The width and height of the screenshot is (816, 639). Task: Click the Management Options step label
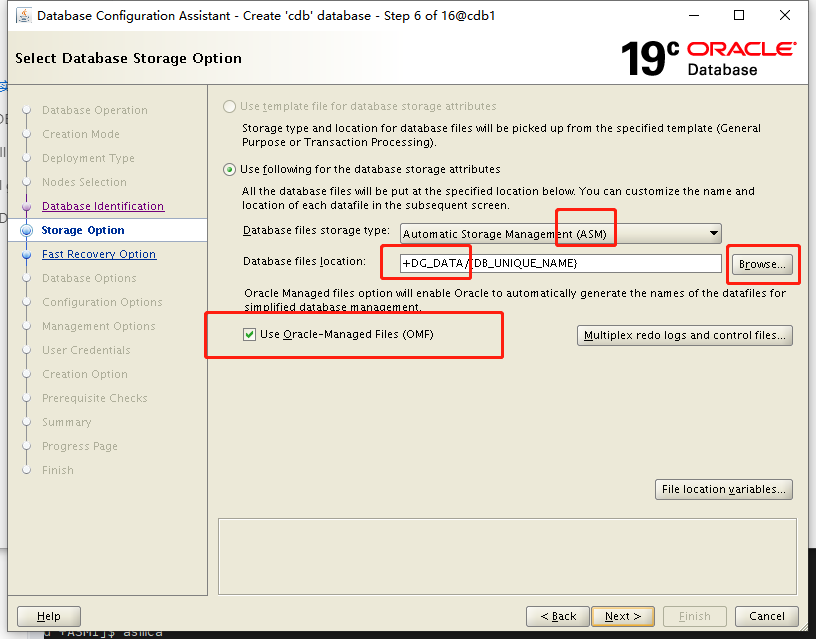98,326
